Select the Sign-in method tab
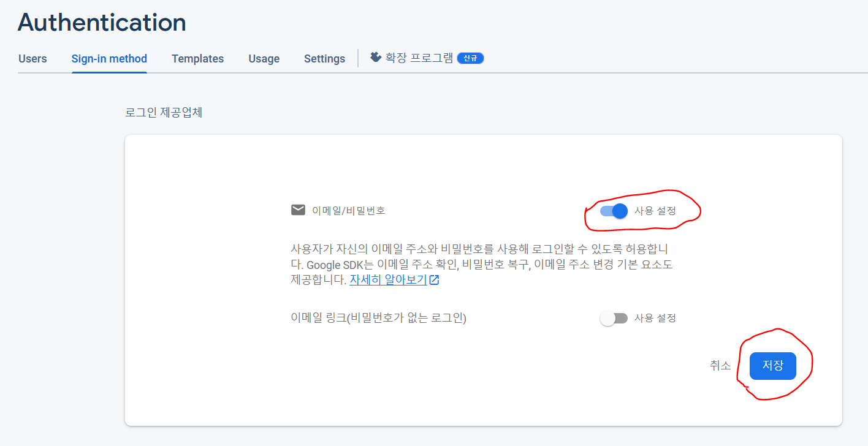Image resolution: width=868 pixels, height=446 pixels. tap(109, 59)
